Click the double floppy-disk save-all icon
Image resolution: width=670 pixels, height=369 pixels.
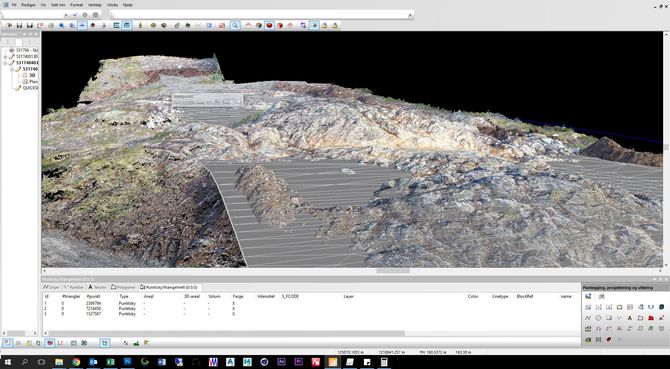29,26
